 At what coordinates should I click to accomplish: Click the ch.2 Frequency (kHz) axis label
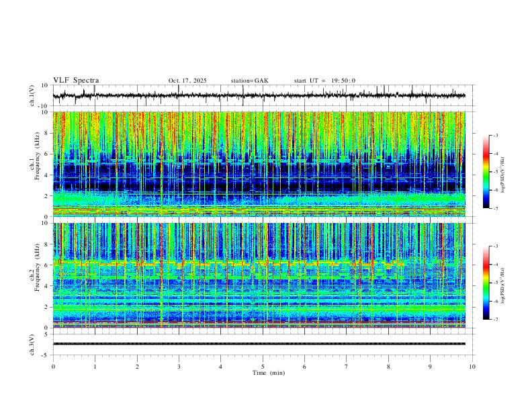[x=35, y=267]
